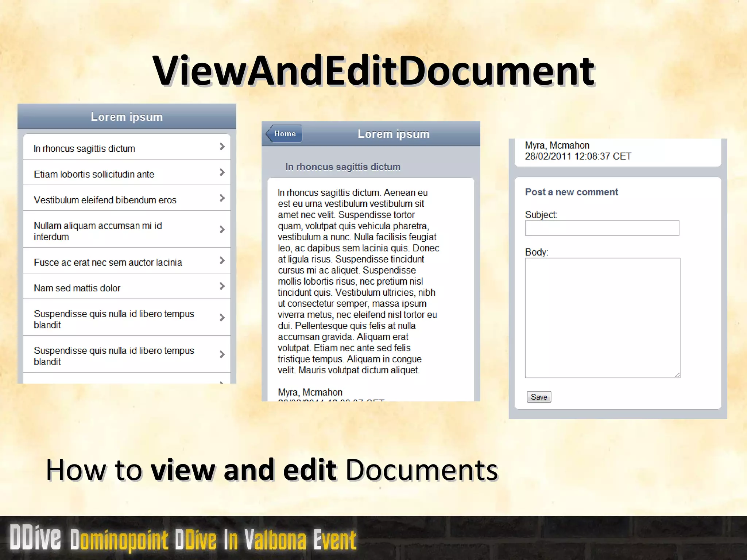This screenshot has height=560, width=747.
Task: Focus the Body text area
Action: click(x=603, y=318)
